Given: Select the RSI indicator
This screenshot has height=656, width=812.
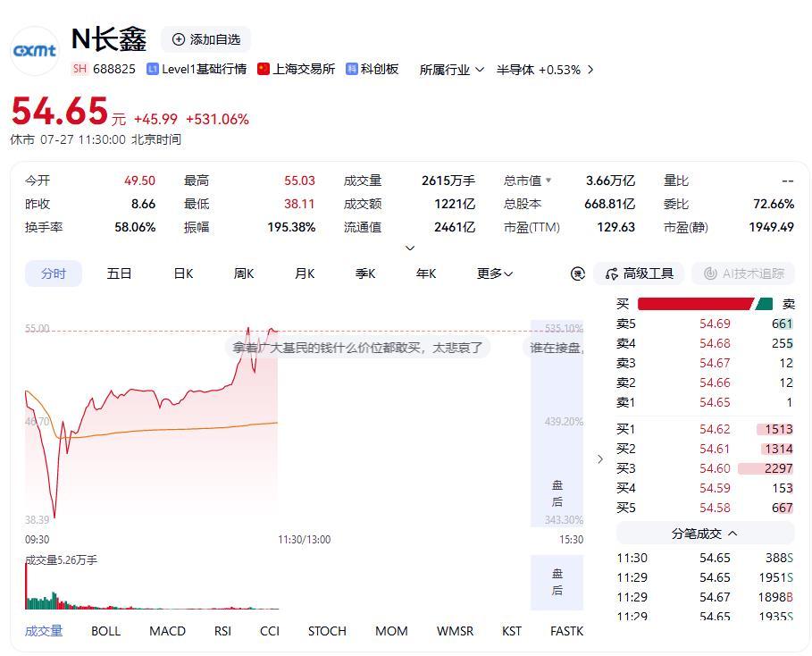Looking at the screenshot, I should point(222,631).
